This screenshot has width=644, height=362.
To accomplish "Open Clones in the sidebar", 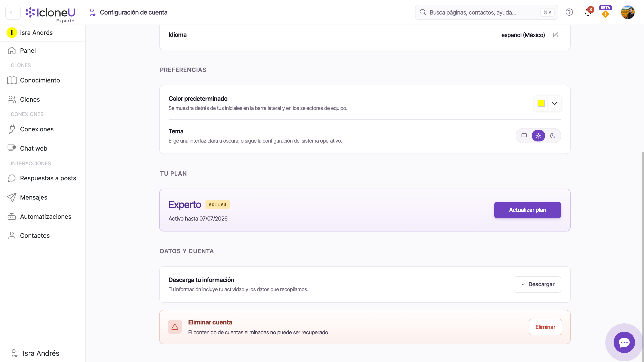I will coord(42,99).
